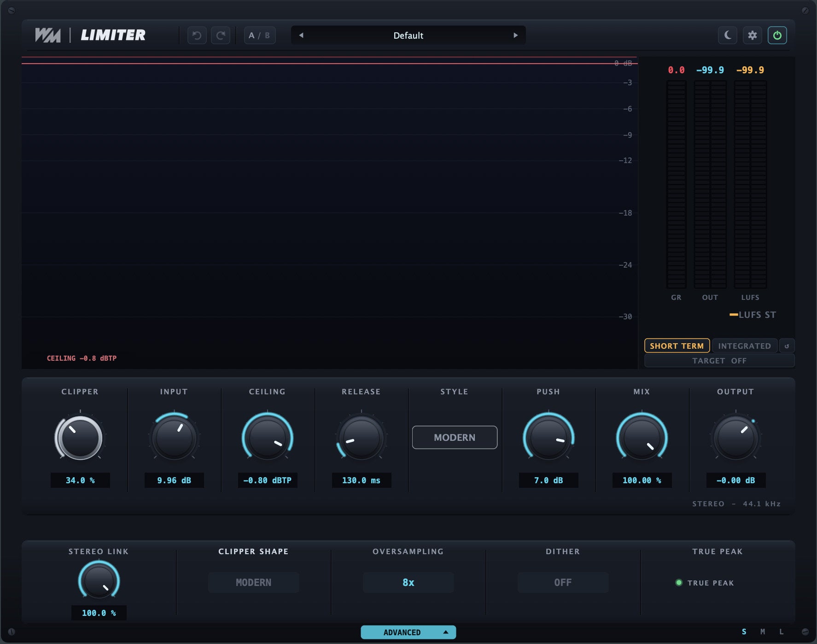Click the red ceiling line in display
Image resolution: width=817 pixels, height=644 pixels.
(x=329, y=64)
